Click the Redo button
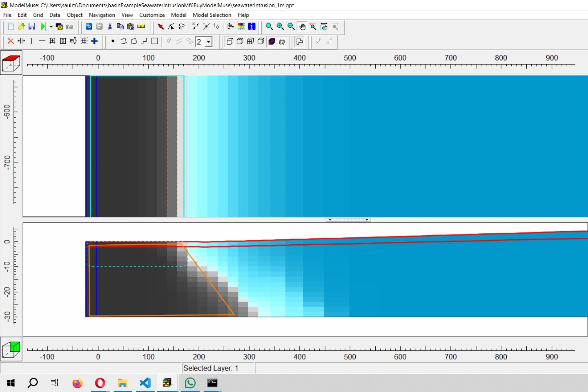Image resolution: width=588 pixels, height=392 pixels. (99, 26)
